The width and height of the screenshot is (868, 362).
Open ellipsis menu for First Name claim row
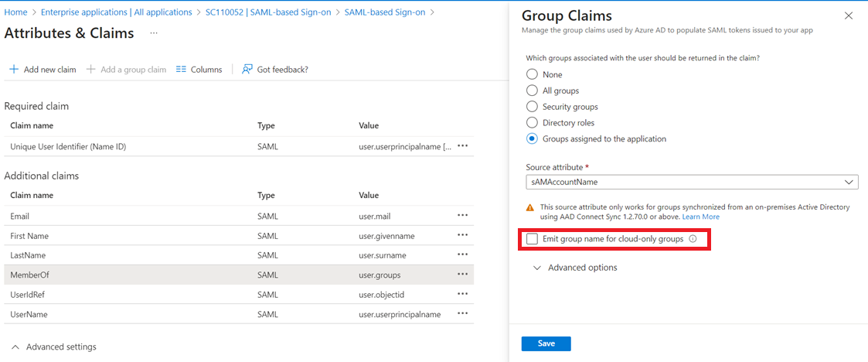[x=463, y=236]
